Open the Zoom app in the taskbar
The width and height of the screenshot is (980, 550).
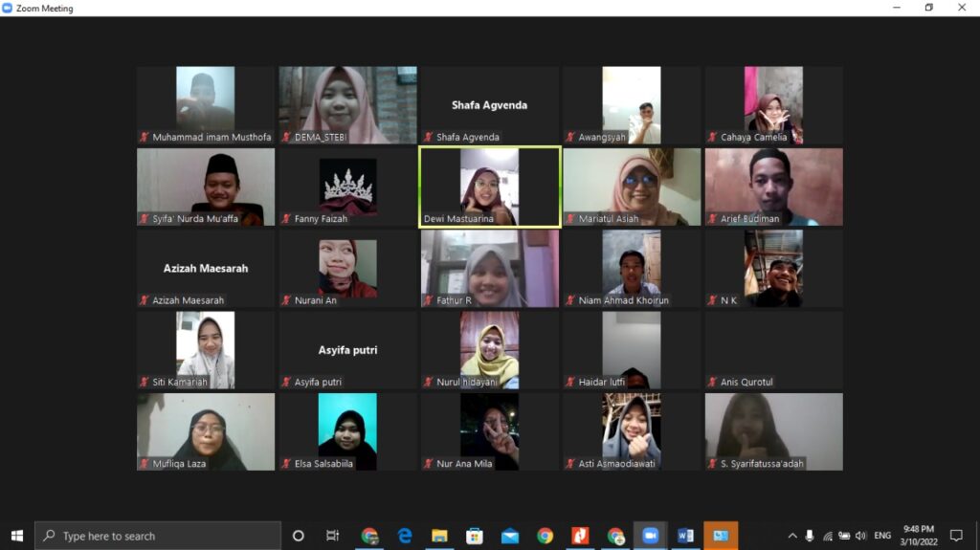pyautogui.click(x=651, y=536)
